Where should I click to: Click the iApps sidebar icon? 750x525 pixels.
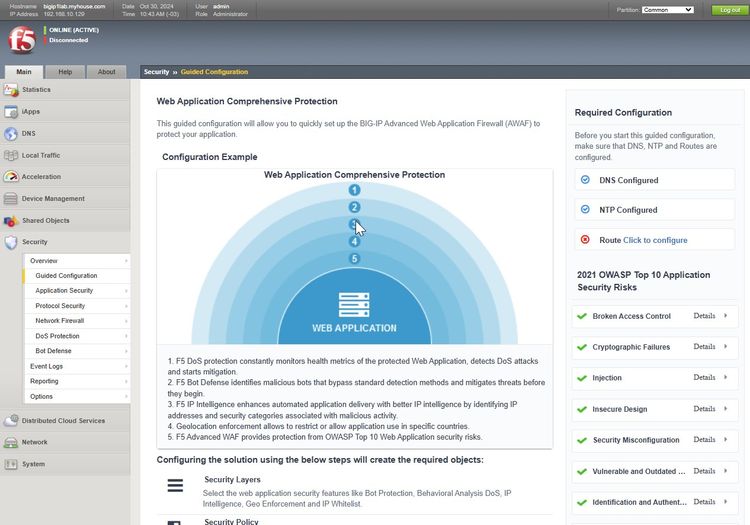click(11, 111)
